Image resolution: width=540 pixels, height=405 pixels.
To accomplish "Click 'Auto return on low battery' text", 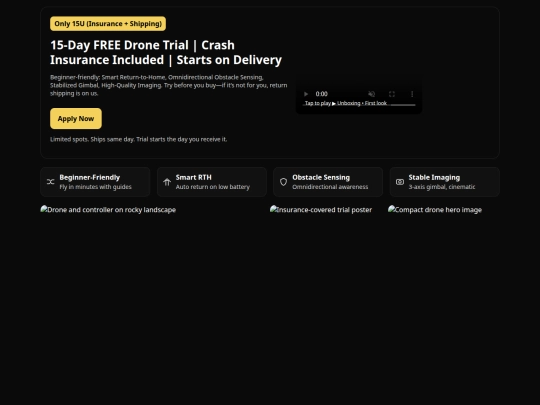I will click(212, 187).
